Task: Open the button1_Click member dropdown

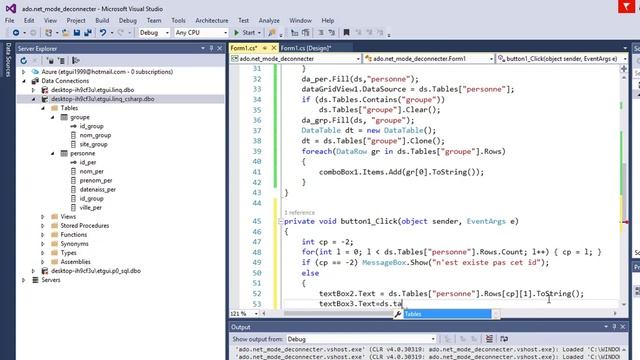Action: [562, 59]
